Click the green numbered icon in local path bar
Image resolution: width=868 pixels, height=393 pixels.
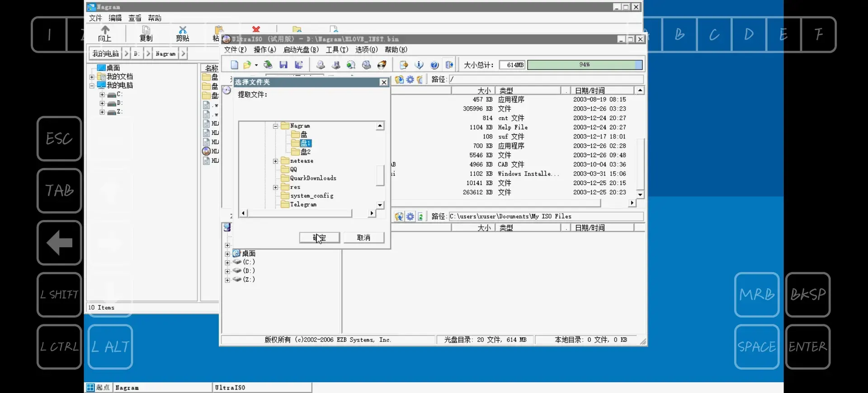420,216
